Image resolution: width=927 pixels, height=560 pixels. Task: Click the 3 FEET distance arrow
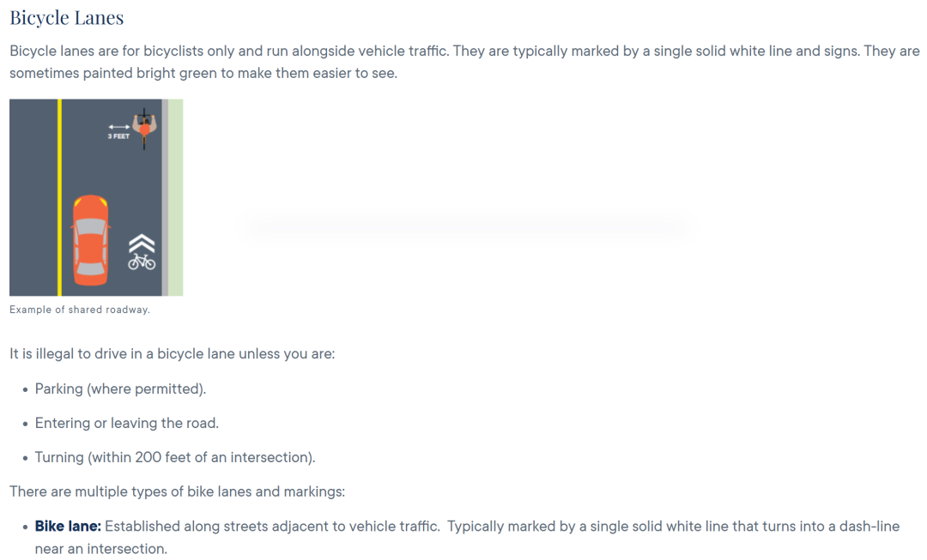point(118,128)
